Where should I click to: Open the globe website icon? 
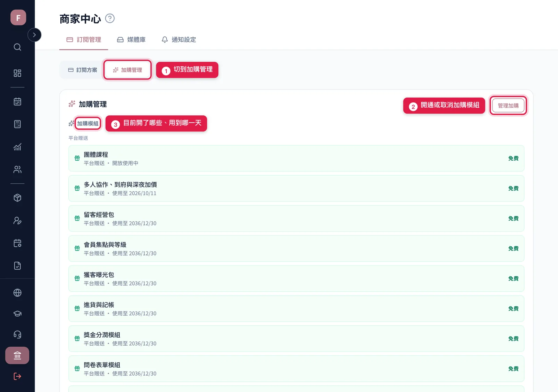click(17, 293)
